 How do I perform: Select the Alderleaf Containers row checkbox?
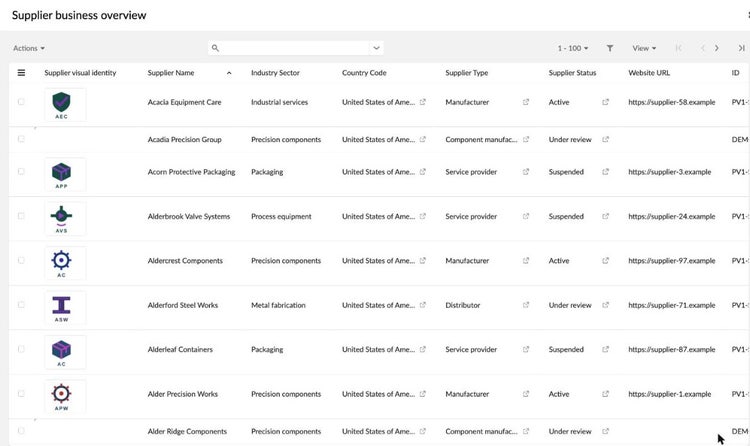click(21, 349)
